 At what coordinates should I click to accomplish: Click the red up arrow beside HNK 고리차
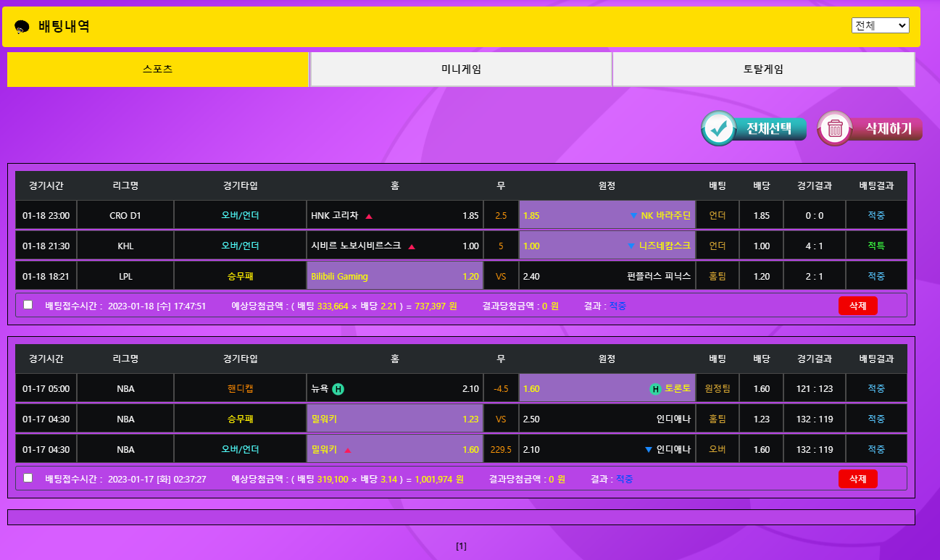coord(369,216)
